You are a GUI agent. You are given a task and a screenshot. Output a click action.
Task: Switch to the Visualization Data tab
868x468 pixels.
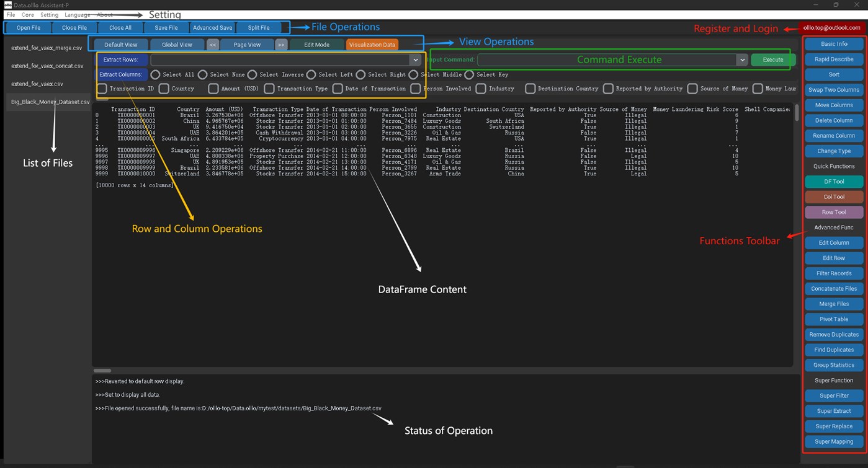pos(372,44)
